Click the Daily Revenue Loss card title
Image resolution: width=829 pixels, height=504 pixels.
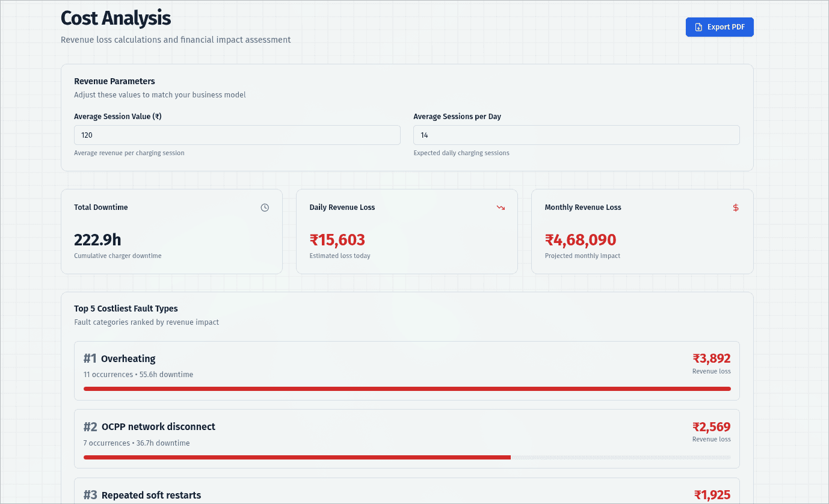pos(342,207)
